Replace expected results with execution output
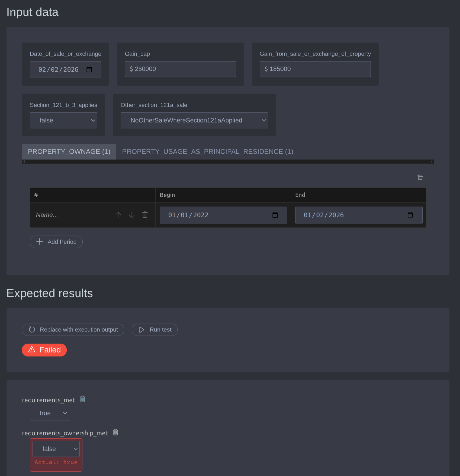Image resolution: width=460 pixels, height=476 pixels. coord(73,330)
